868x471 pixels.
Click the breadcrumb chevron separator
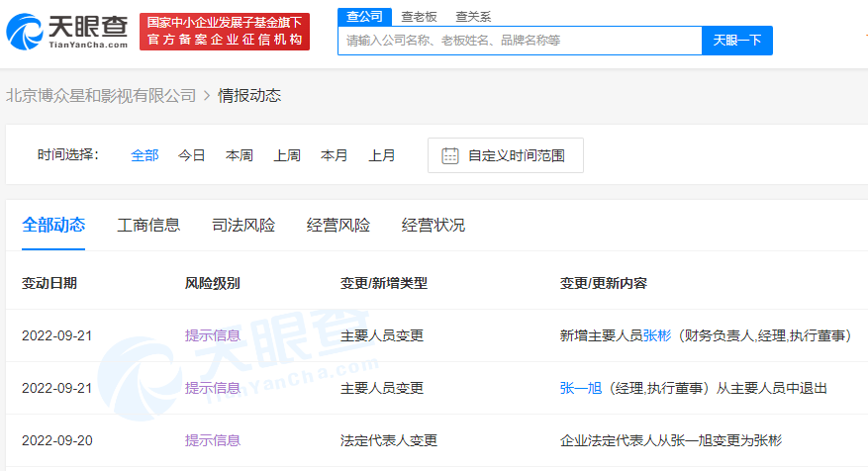click(207, 96)
